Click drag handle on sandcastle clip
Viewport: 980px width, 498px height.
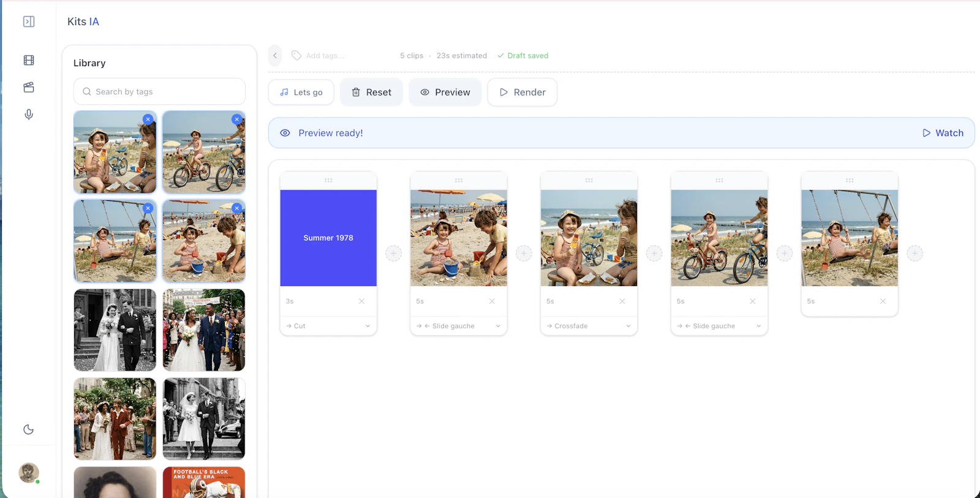tap(459, 180)
